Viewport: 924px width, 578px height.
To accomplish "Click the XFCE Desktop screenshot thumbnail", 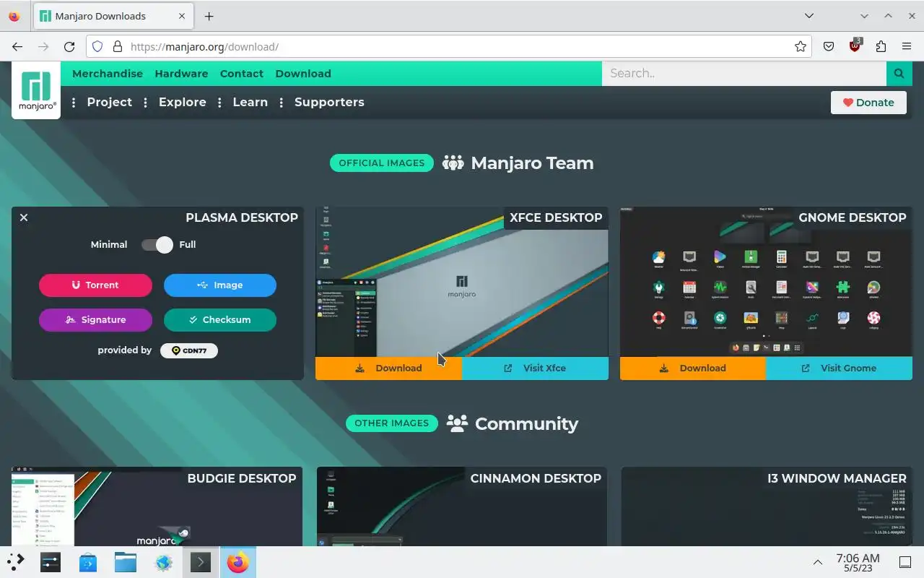I will coord(462,282).
